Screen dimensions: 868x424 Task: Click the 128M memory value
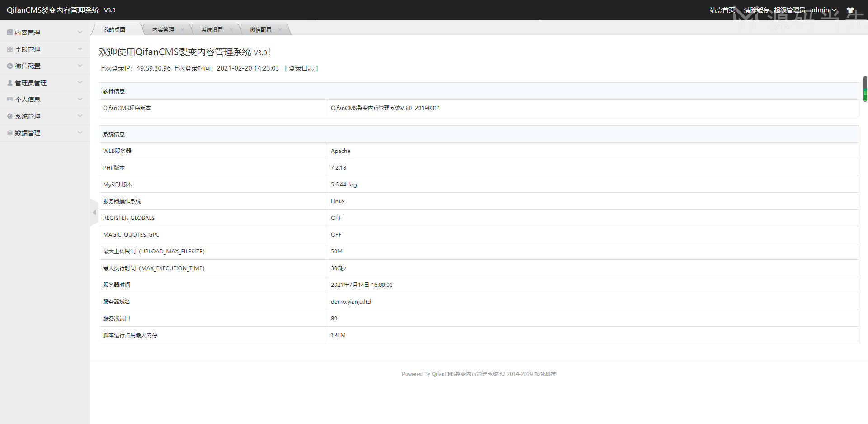coord(338,335)
